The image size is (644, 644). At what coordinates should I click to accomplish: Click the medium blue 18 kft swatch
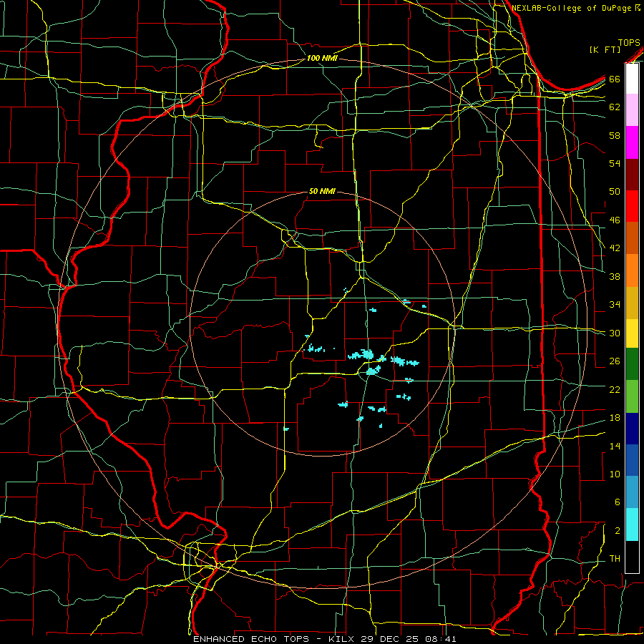632,460
